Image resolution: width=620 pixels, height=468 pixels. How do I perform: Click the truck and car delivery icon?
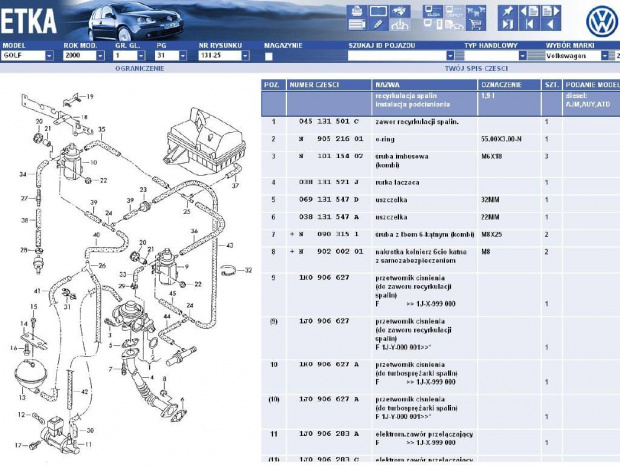[454, 25]
